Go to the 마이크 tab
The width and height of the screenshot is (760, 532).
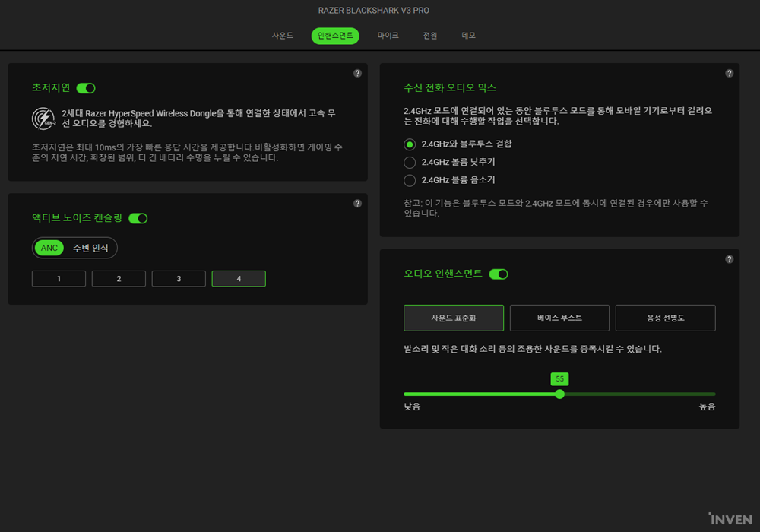388,36
